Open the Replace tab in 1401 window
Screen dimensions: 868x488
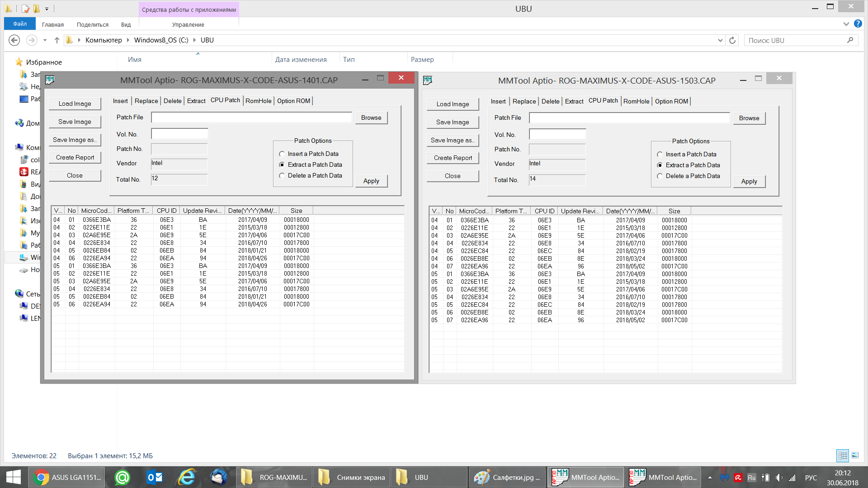pos(146,101)
